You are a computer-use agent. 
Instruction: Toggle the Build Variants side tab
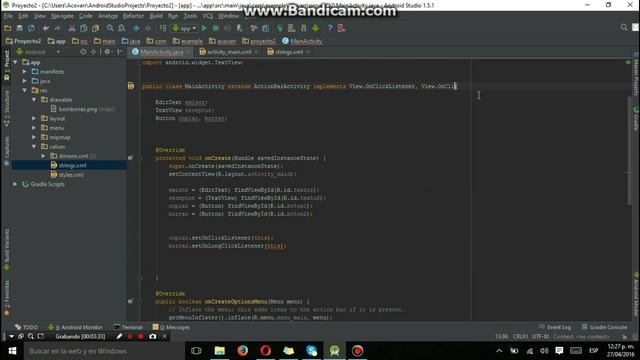click(x=7, y=249)
